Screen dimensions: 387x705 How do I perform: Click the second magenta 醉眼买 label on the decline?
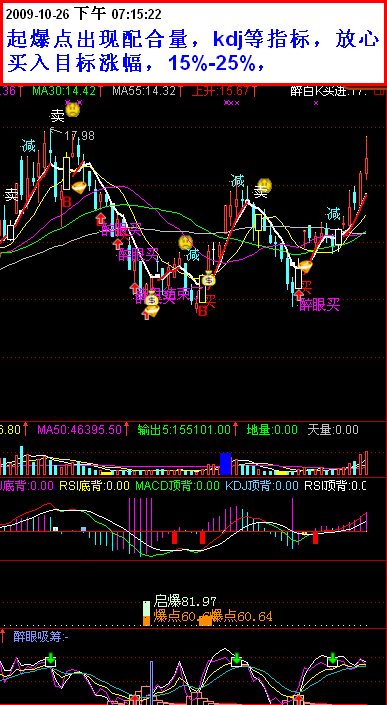[139, 254]
